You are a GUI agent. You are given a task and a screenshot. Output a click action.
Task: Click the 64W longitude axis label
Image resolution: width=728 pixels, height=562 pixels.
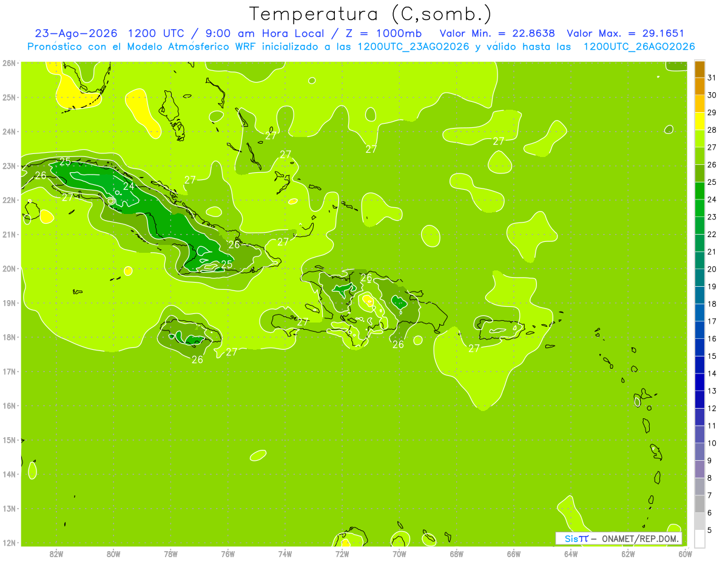(571, 554)
